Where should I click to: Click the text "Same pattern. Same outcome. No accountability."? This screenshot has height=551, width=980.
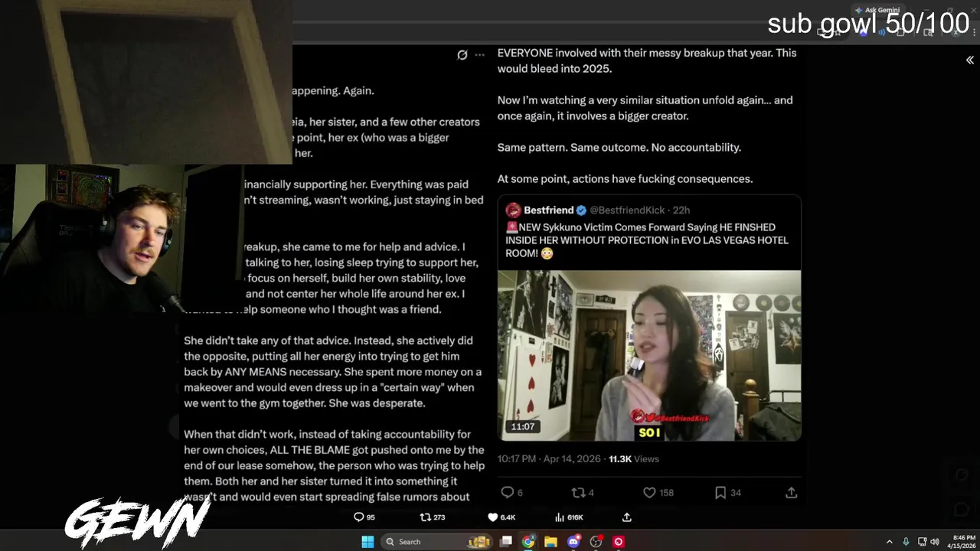click(x=619, y=147)
